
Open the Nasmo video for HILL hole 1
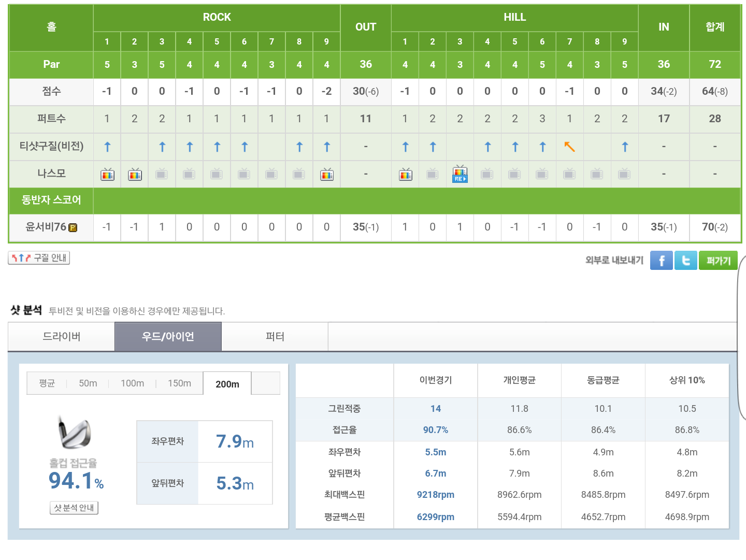coord(405,175)
